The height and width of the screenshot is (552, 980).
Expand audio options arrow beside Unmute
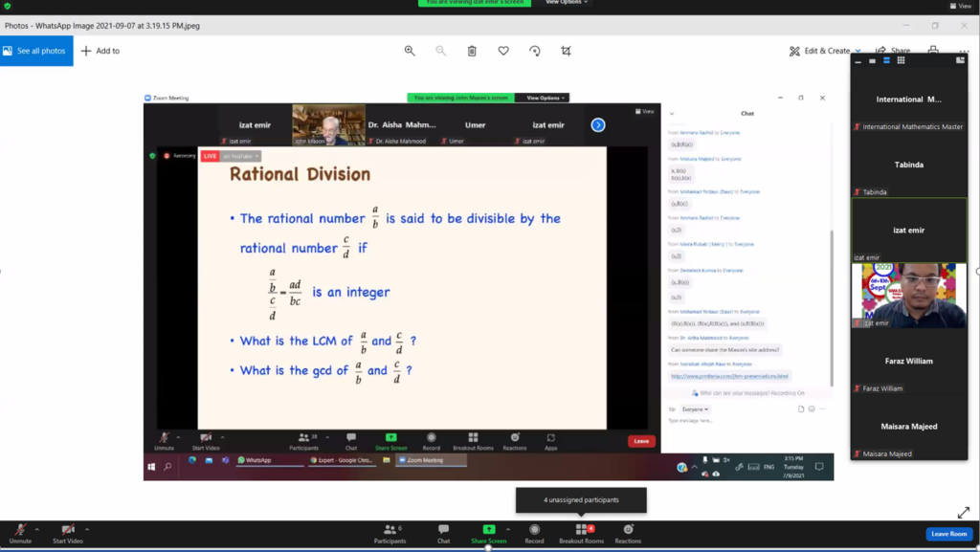pyautogui.click(x=37, y=529)
